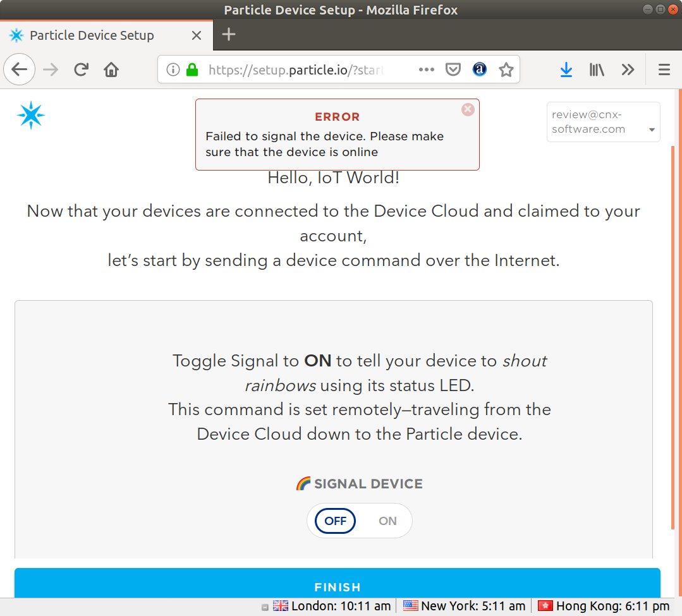
Task: Show site information icon in address bar
Action: pos(173,69)
